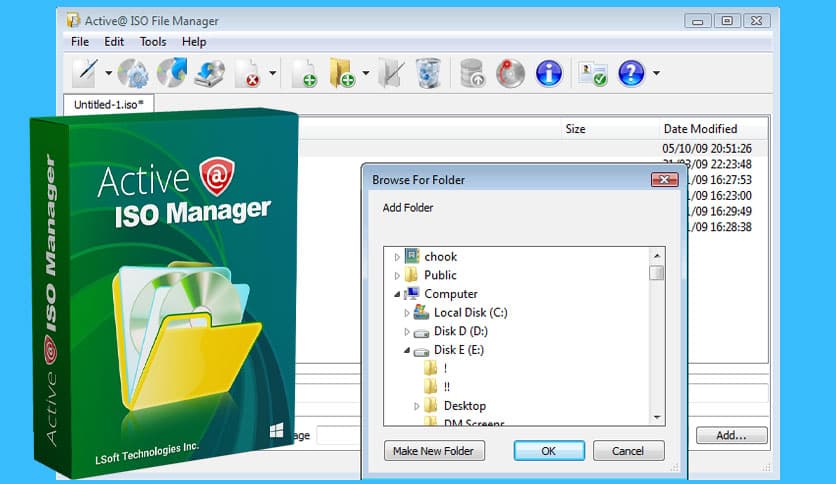Click the folder tree scroll down arrow
836x484 pixels.
657,417
